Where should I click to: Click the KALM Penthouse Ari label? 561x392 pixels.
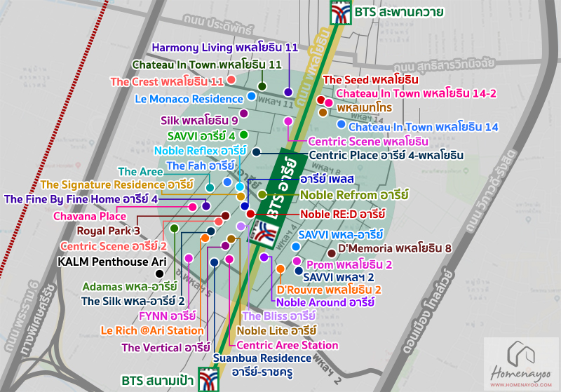pyautogui.click(x=112, y=262)
